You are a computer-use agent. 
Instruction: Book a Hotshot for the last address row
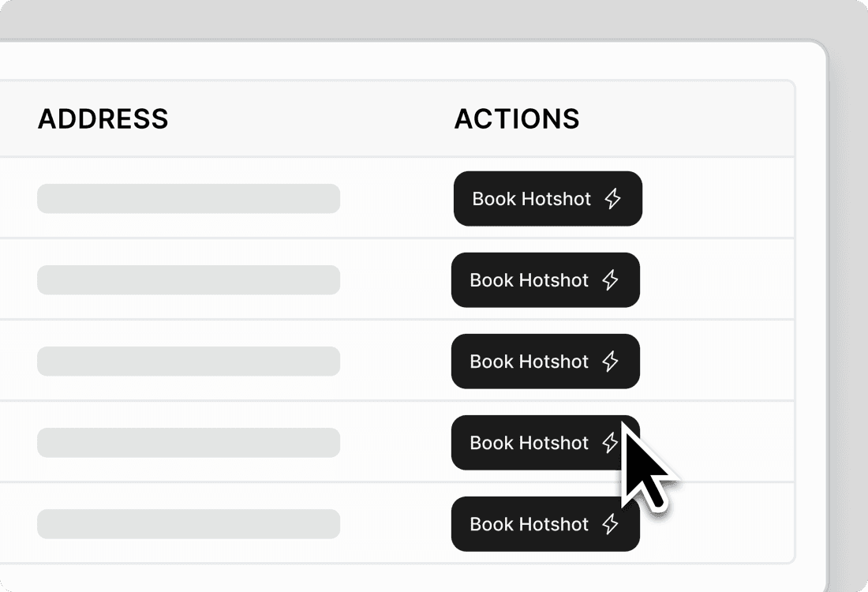(x=545, y=524)
